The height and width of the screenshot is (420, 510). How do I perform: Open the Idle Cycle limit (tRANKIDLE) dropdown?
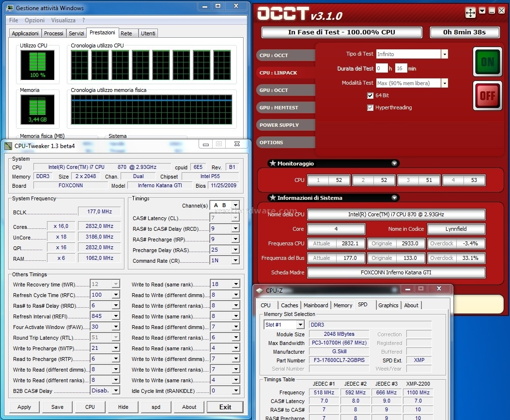click(236, 390)
